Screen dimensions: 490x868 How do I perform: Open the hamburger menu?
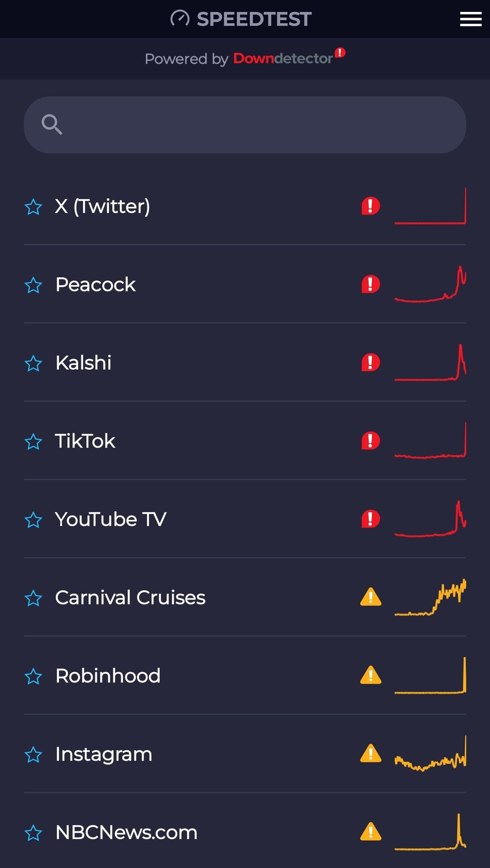point(471,19)
